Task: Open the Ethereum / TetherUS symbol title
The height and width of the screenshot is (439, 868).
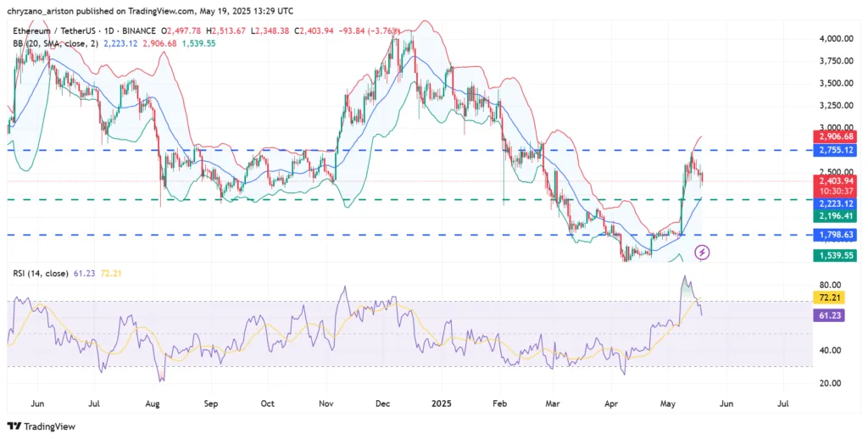Action: [51, 31]
